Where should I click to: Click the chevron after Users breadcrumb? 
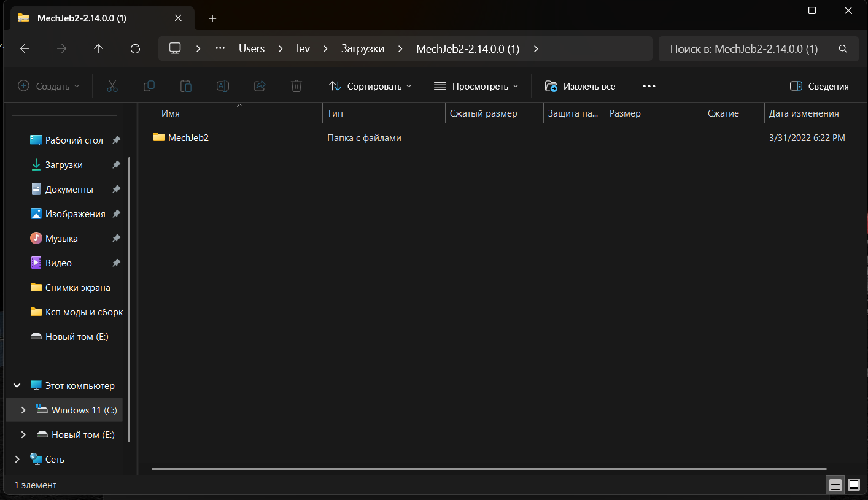pos(280,48)
